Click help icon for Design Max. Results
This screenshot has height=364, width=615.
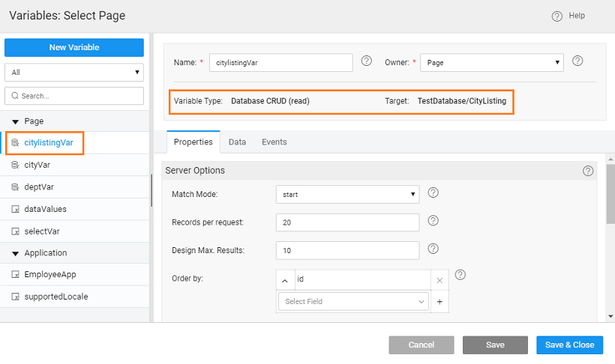433,249
